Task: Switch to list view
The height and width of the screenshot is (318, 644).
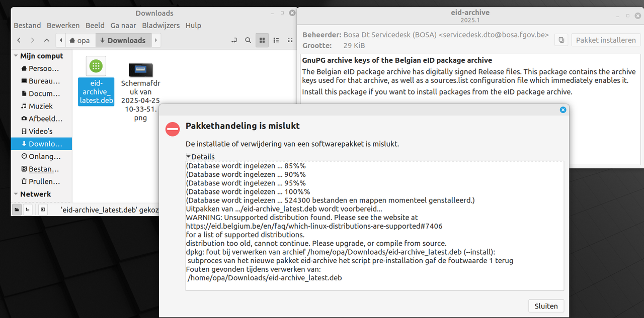Action: click(x=276, y=40)
